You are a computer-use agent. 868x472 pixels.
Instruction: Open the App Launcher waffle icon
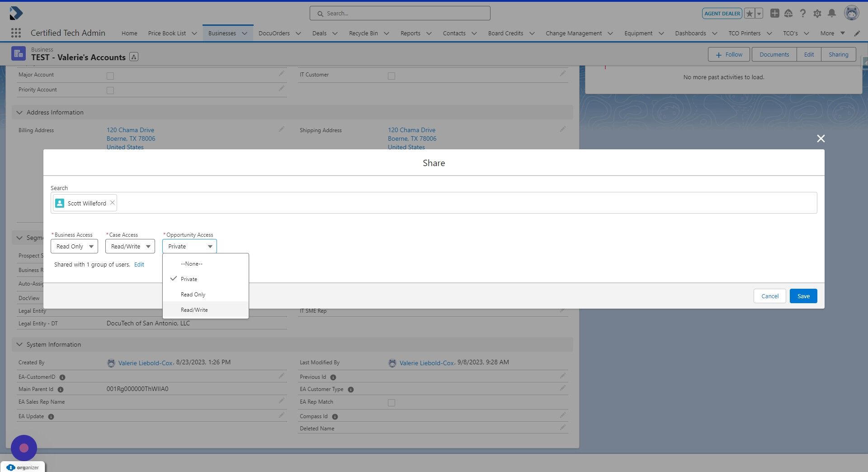click(16, 33)
